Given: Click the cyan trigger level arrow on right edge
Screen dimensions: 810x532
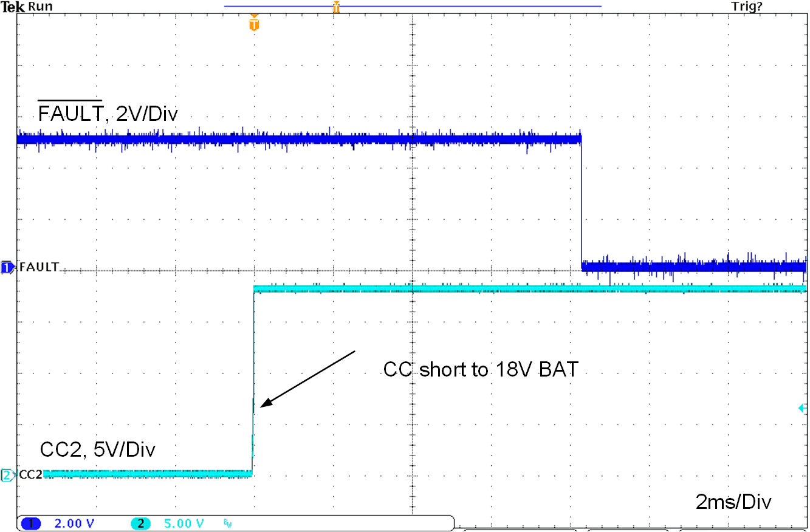Looking at the screenshot, I should click(x=802, y=408).
